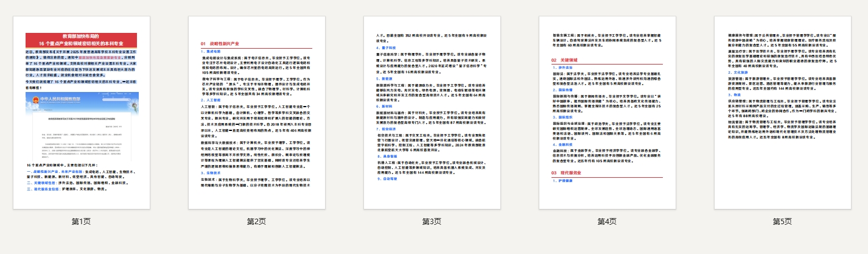Click subheading 5、新能源 on page 3

tap(385, 79)
